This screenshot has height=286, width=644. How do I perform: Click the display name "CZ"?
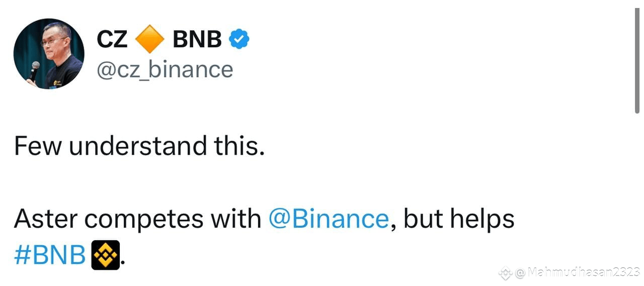pos(112,39)
